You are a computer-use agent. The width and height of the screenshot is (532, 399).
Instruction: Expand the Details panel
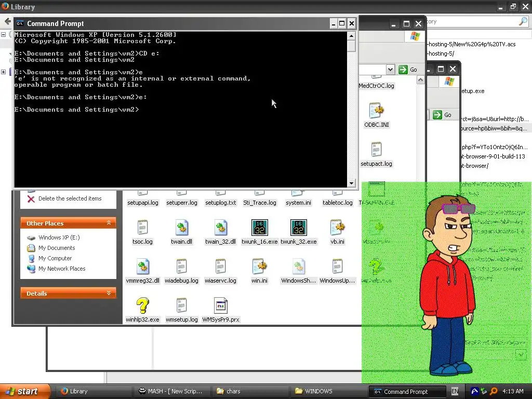[x=109, y=293]
